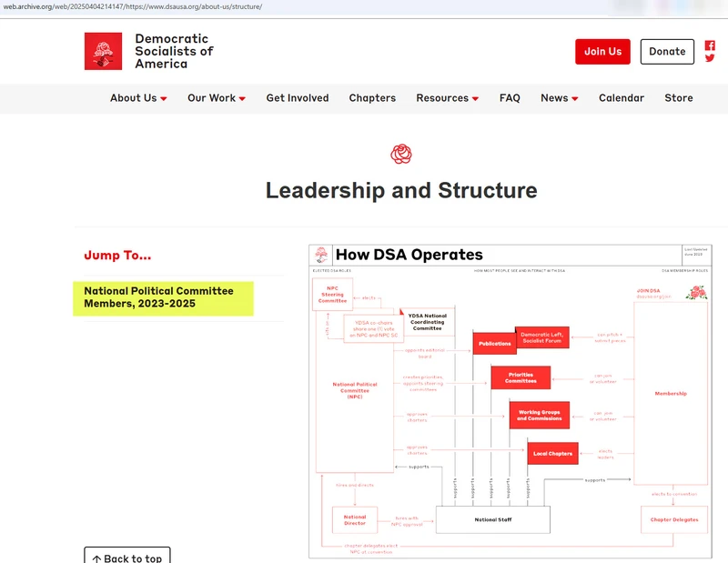The width and height of the screenshot is (728, 563).
Task: Go to the Get Involved page
Action: pyautogui.click(x=298, y=98)
